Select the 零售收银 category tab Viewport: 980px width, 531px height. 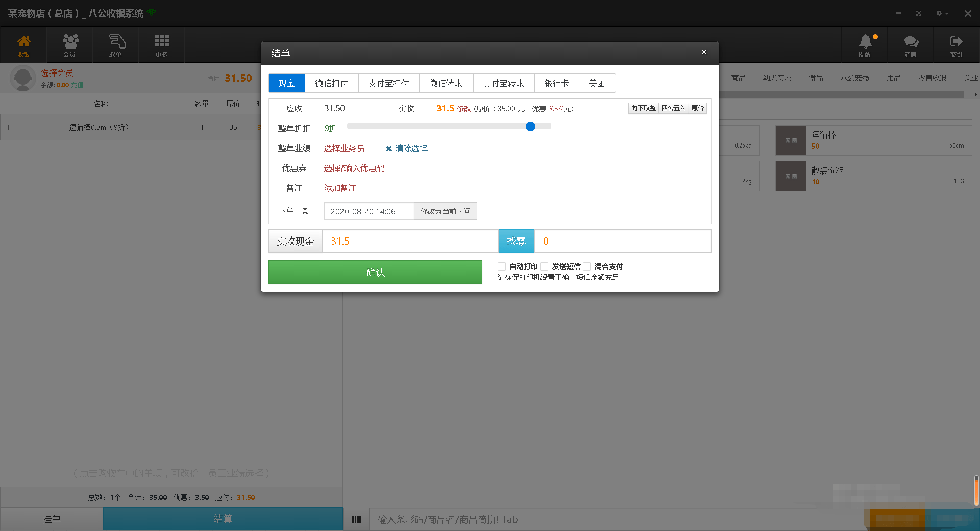pyautogui.click(x=932, y=78)
